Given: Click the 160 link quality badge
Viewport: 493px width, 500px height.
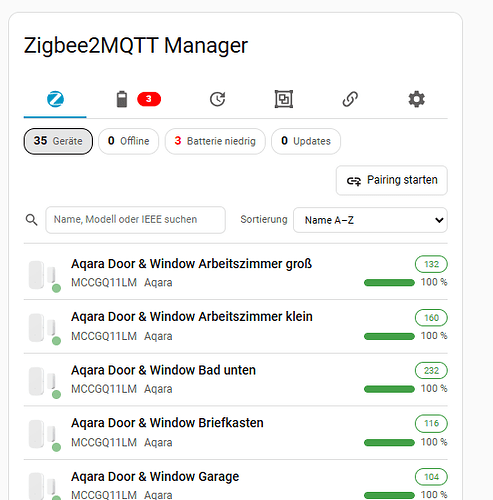Looking at the screenshot, I should [431, 318].
